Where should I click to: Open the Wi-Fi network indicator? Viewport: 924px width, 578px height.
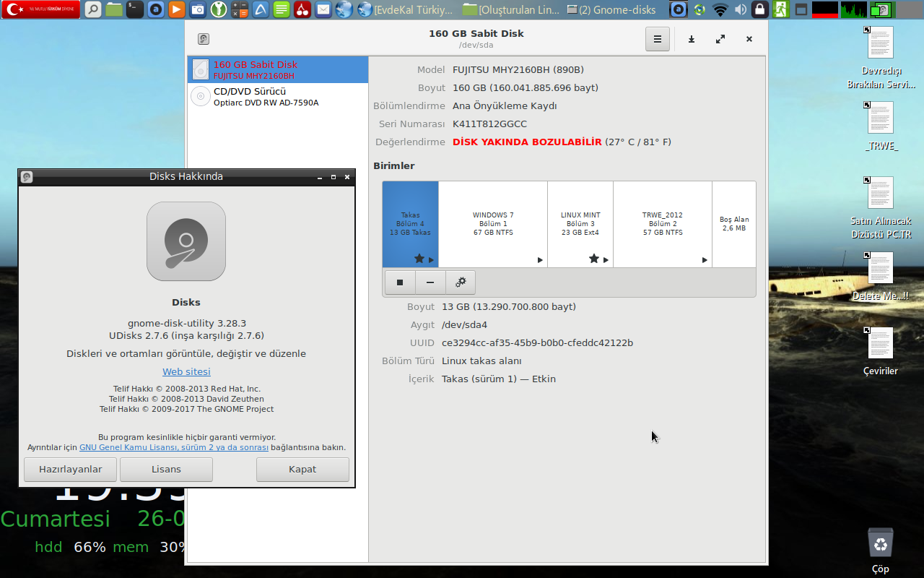(x=720, y=9)
